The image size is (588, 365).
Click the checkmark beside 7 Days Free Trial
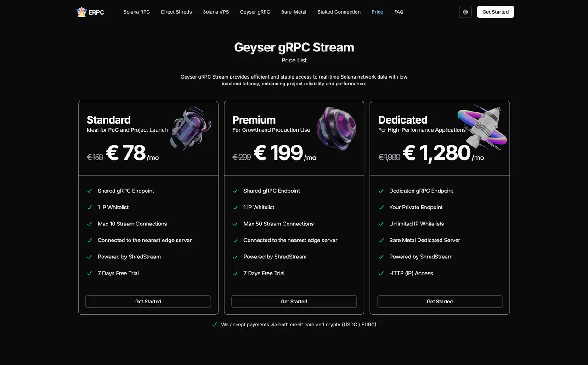pos(90,273)
